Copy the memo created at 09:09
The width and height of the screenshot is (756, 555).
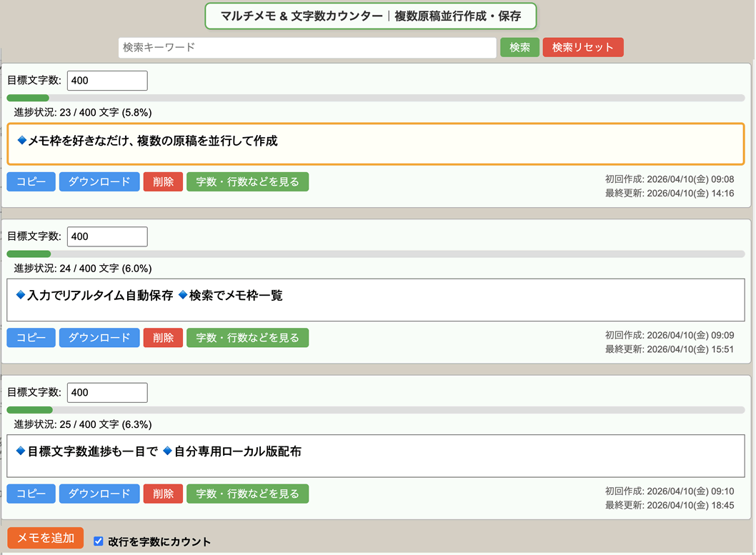(31, 338)
